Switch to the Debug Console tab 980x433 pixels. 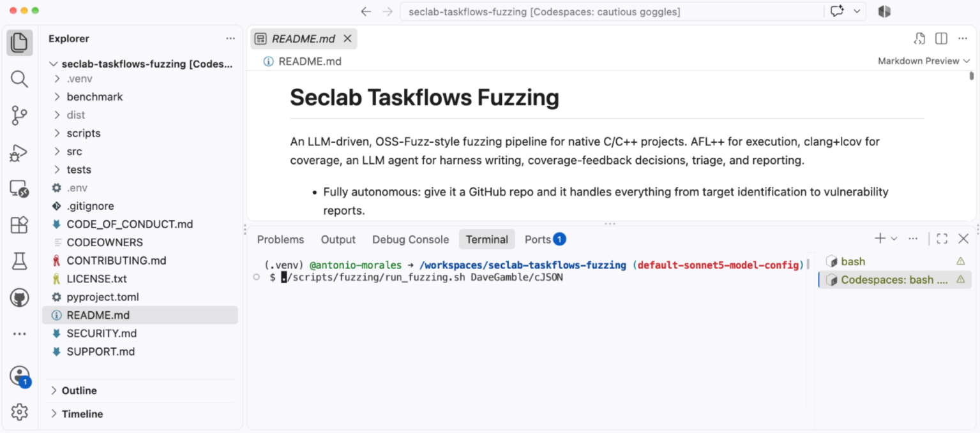(411, 239)
